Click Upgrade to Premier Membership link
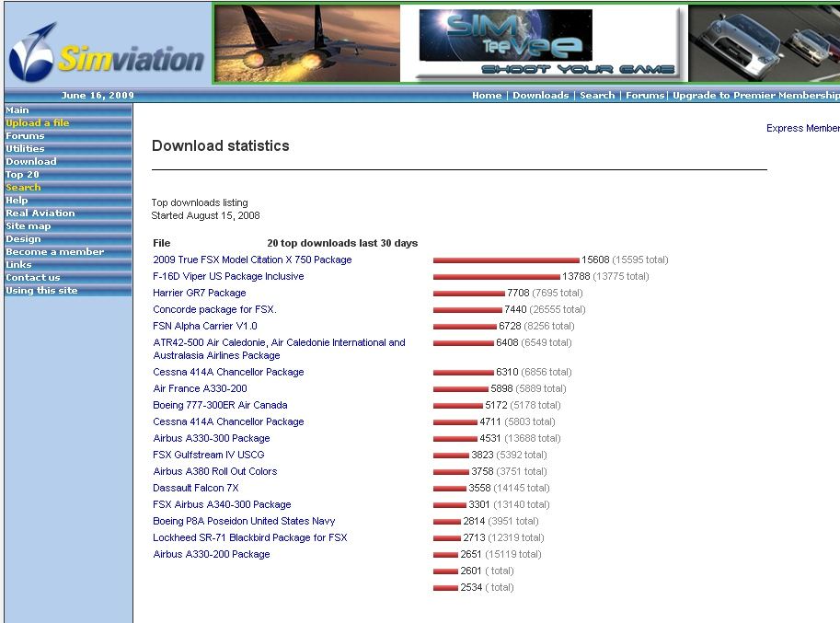This screenshot has height=623, width=840. (755, 96)
